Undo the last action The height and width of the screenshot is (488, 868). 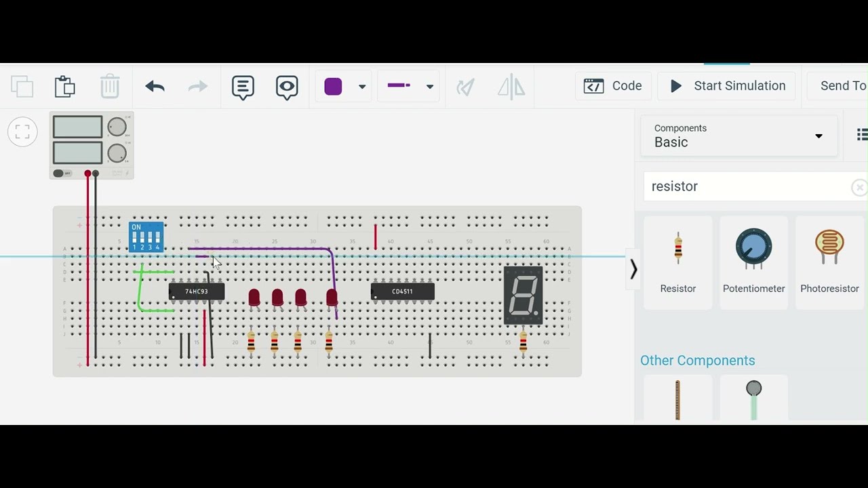pos(155,86)
